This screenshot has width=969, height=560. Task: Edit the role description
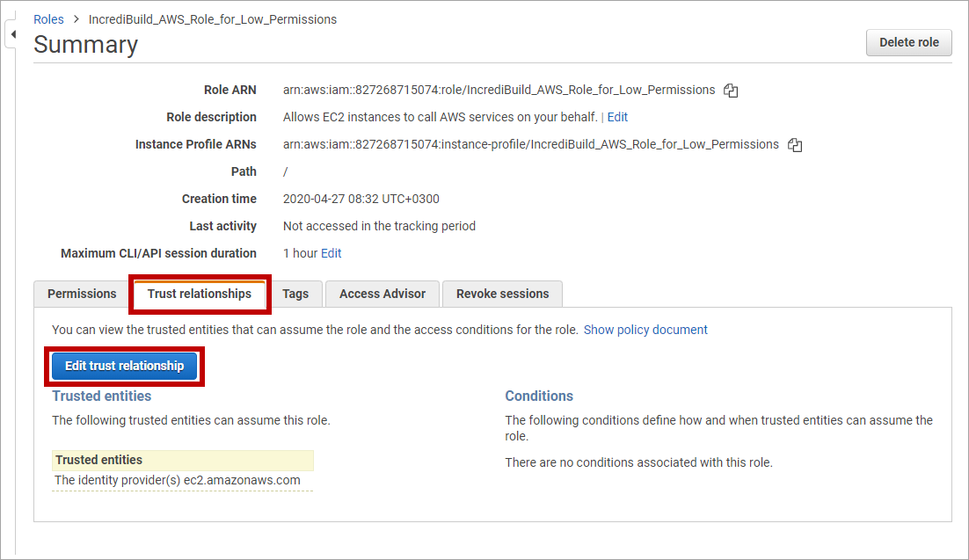617,117
